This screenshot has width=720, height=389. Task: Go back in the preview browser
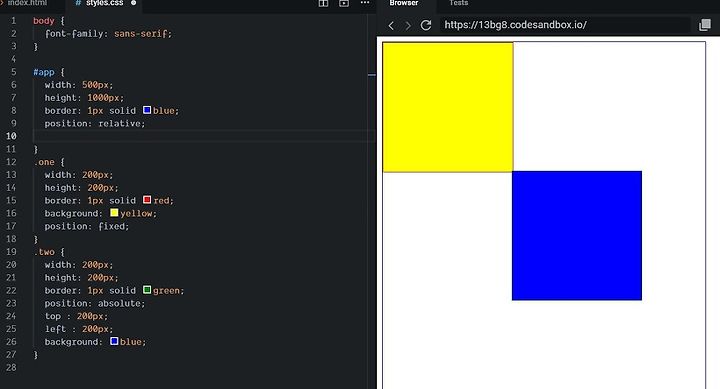[391, 25]
